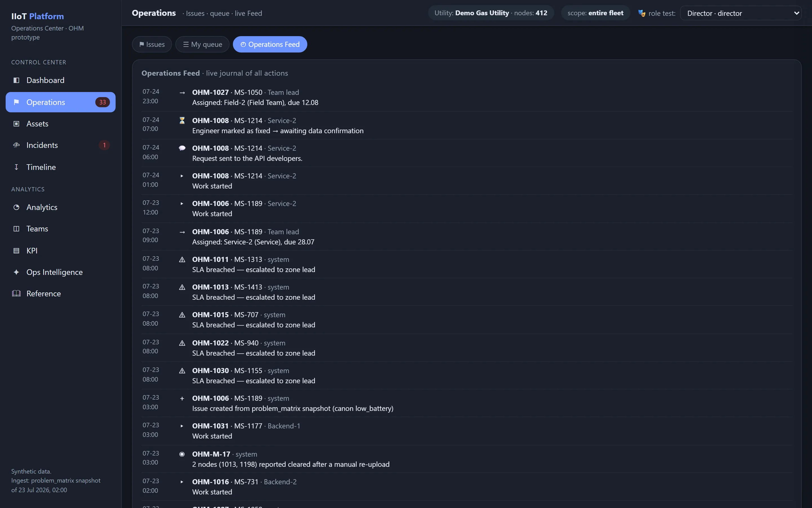812x508 pixels.
Task: Click plus icon on OHM-1006 issue created
Action: [x=182, y=398]
